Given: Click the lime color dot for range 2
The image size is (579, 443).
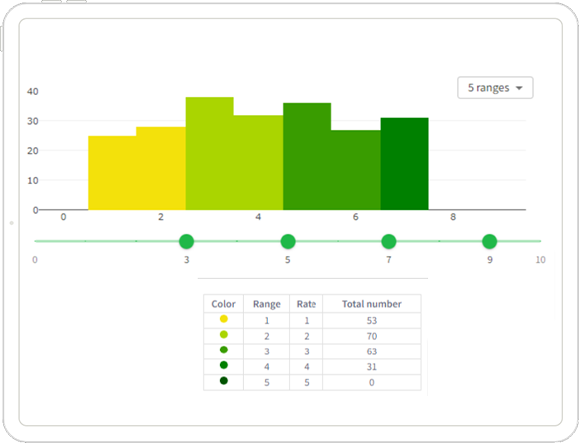Looking at the screenshot, I should click(224, 334).
